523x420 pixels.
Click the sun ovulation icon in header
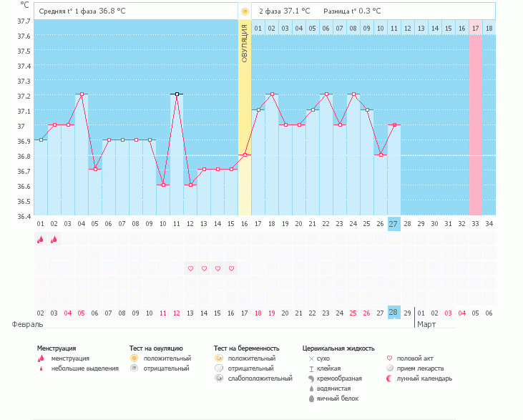coord(245,11)
